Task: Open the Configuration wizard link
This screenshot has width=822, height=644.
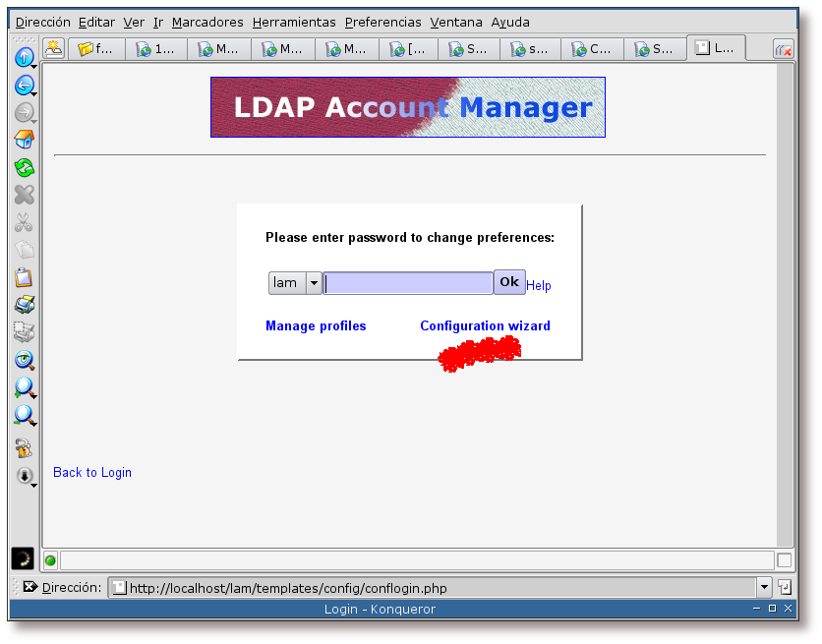Action: pos(485,325)
